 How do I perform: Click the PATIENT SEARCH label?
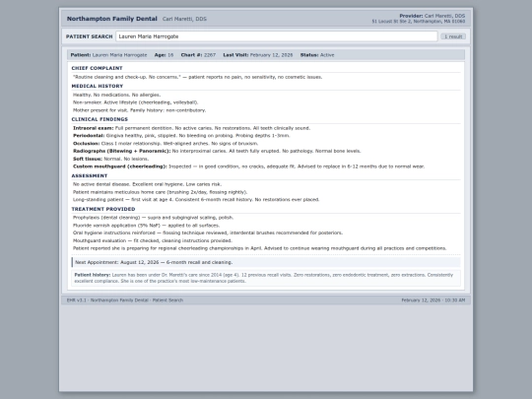(x=90, y=36)
